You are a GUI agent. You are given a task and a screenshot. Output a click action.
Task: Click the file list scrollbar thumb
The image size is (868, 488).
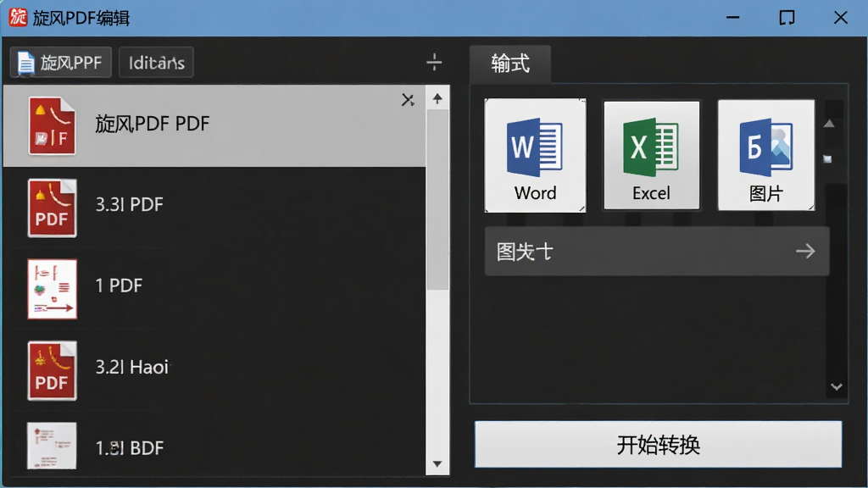pyautogui.click(x=437, y=199)
